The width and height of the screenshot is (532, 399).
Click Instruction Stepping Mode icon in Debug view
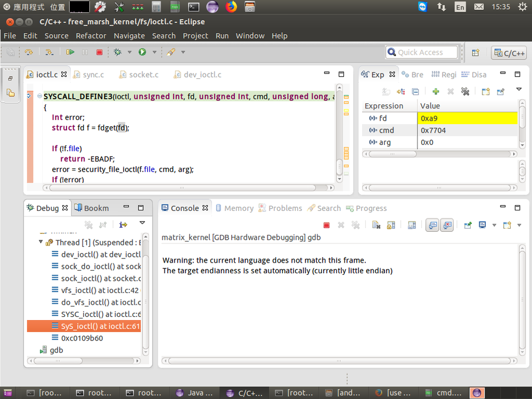[123, 225]
